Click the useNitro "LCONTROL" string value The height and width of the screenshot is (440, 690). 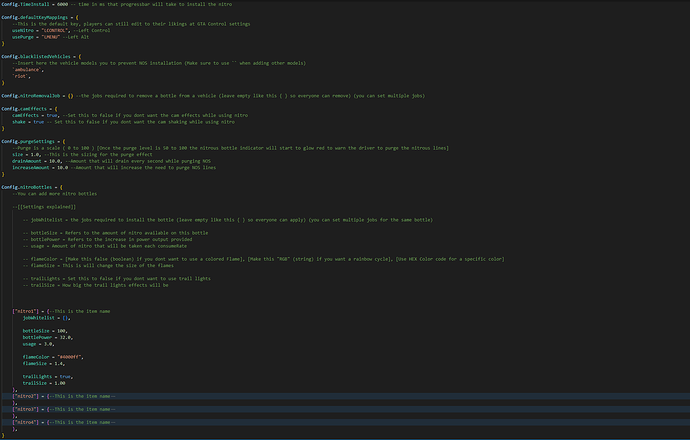(x=55, y=31)
